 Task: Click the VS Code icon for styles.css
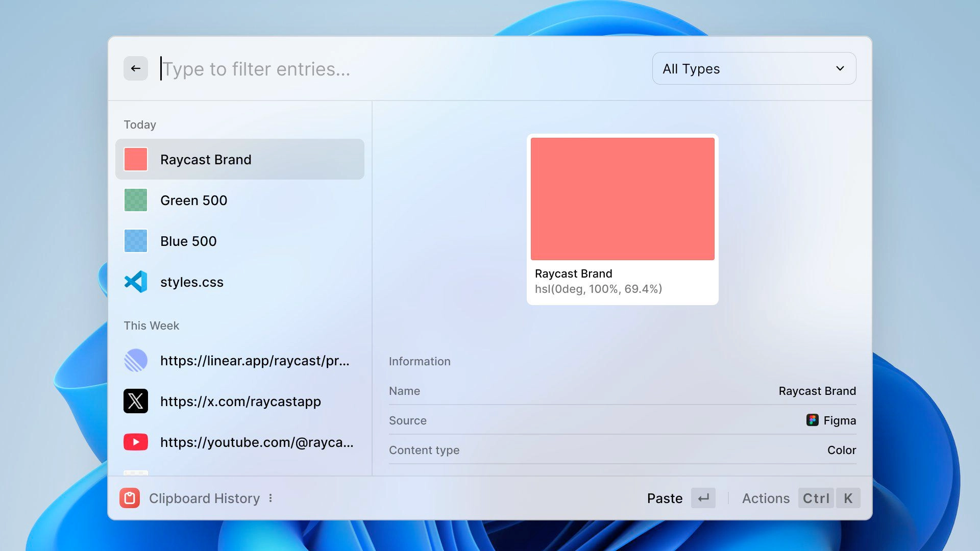(x=136, y=282)
